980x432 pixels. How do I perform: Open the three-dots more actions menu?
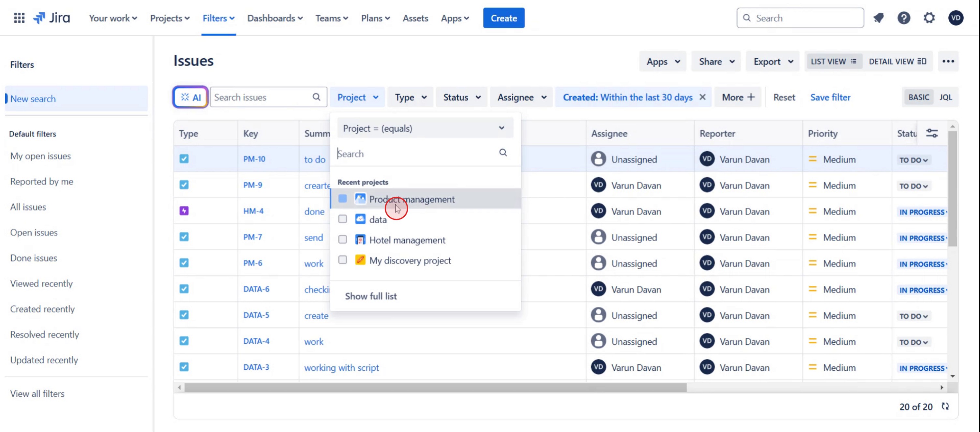click(x=948, y=61)
